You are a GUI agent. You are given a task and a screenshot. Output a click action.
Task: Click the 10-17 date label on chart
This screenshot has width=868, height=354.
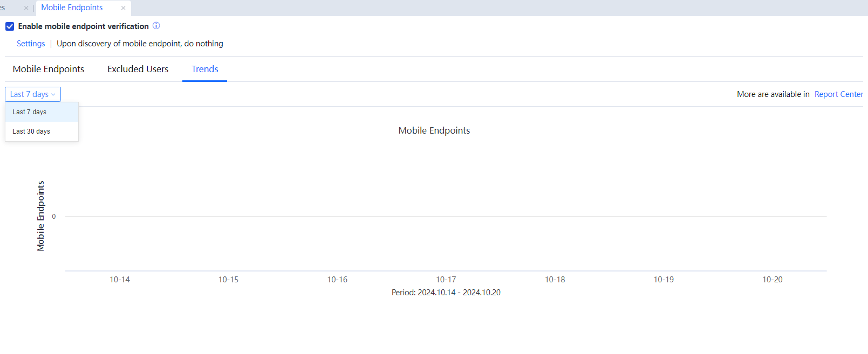[x=446, y=280]
